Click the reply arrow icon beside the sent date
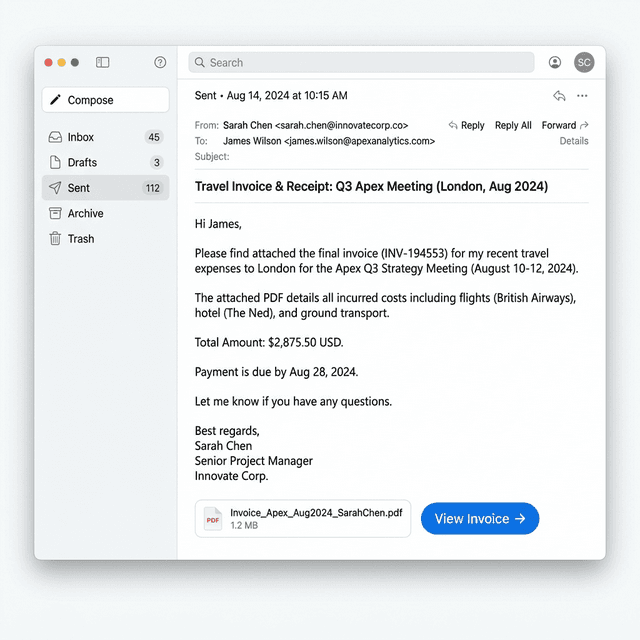The image size is (640, 640). 559,96
